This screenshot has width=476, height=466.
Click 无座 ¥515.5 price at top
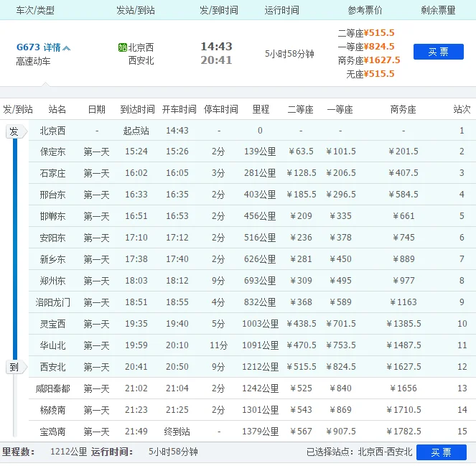[370, 74]
